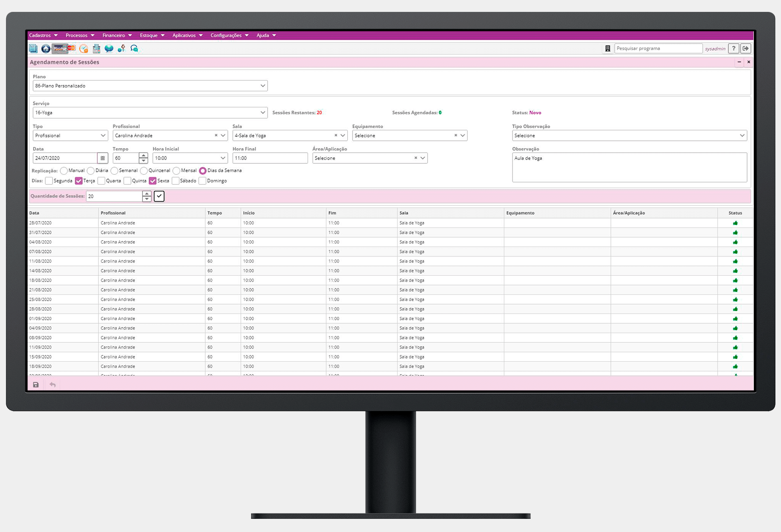Open the help question mark button
781x532 pixels.
tap(733, 49)
